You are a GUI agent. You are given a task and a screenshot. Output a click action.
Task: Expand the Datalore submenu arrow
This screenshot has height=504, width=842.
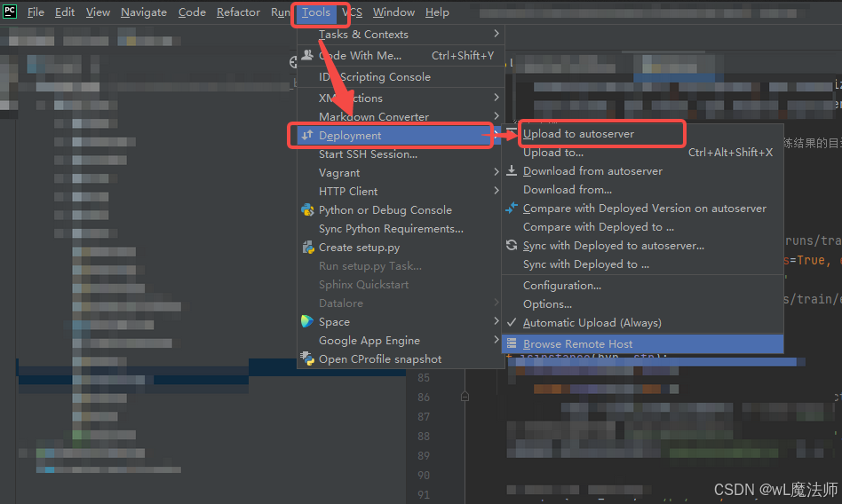click(496, 303)
